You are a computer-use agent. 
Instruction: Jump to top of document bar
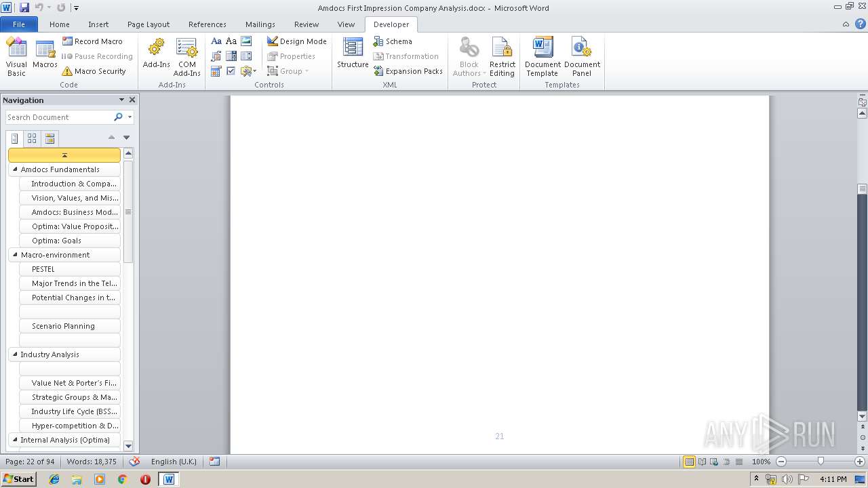tap(64, 155)
